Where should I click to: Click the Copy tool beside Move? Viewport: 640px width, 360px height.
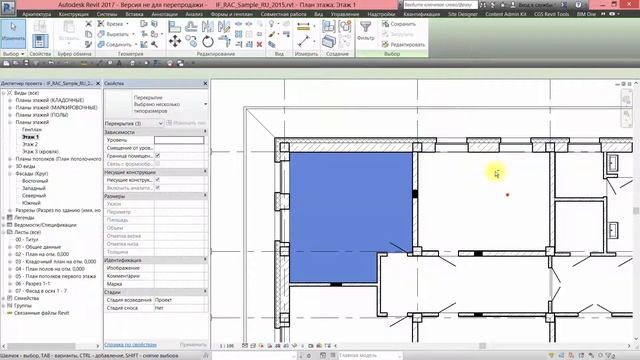[191, 41]
